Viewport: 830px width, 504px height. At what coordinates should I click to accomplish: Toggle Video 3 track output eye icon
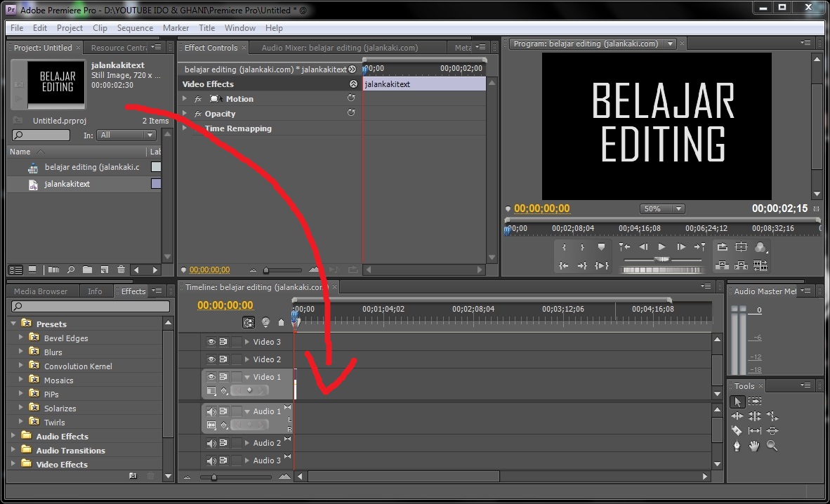coord(211,342)
